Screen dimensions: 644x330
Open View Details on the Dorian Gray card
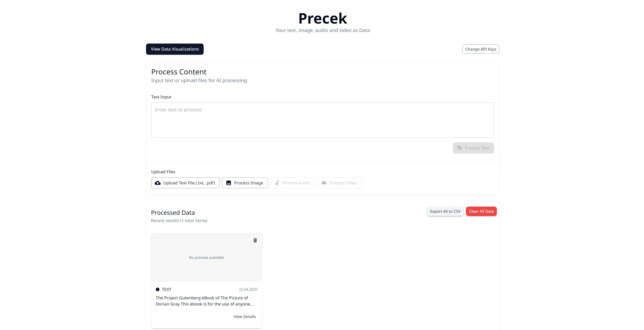point(244,317)
